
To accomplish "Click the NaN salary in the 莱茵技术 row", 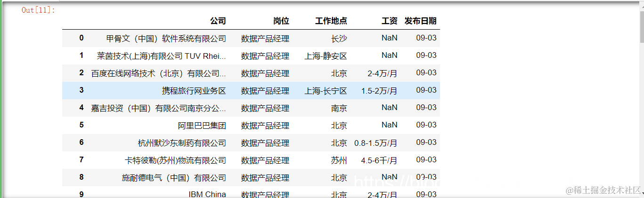I will click(390, 55).
